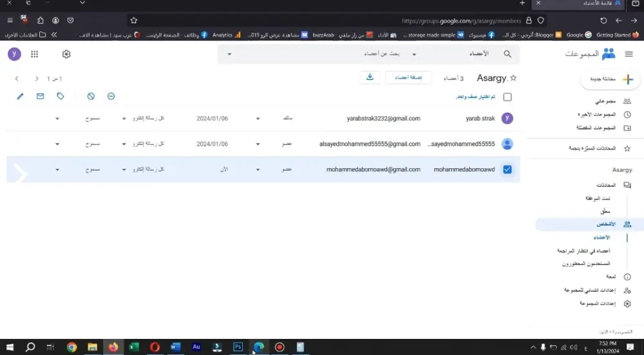Open role dropdown for mohammedabomoawd
This screenshot has height=355, width=644.
(x=258, y=169)
